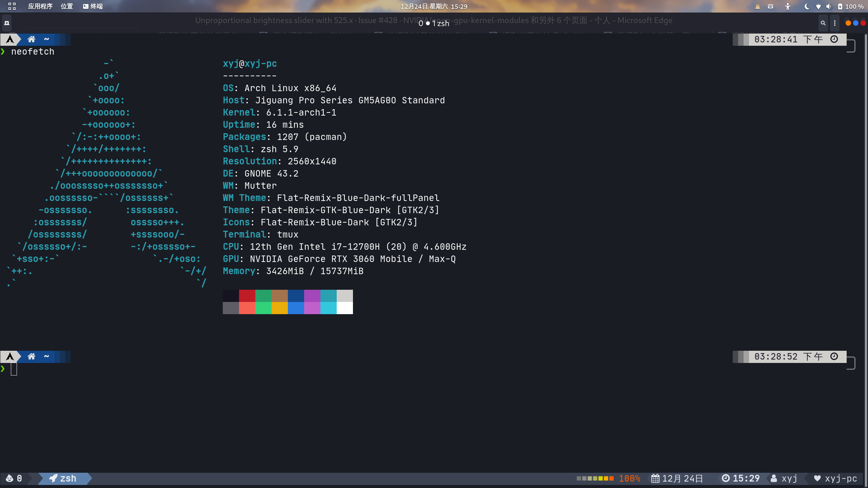The width and height of the screenshot is (868, 488).
Task: Open terminal search with magnifier icon
Action: point(823,23)
